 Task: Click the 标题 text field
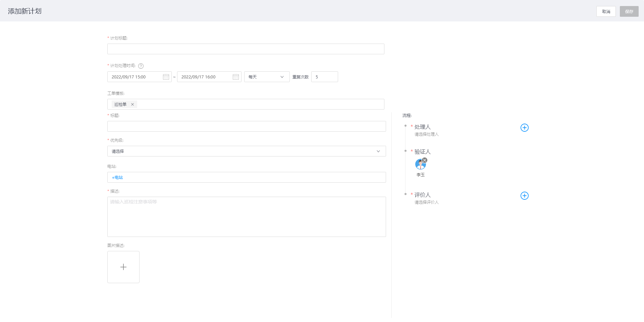246,127
